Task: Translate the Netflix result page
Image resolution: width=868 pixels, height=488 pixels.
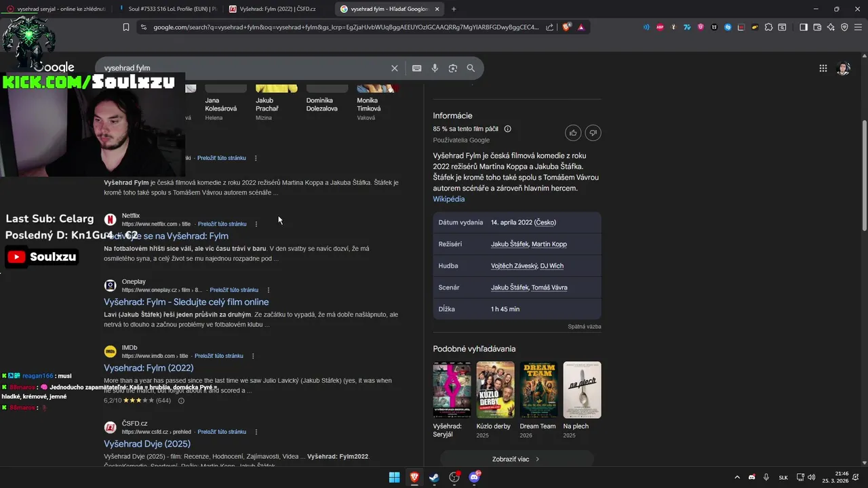Action: coord(222,224)
